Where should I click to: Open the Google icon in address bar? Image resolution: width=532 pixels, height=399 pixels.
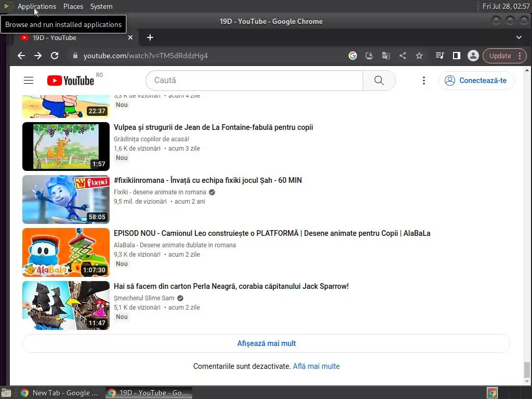pyautogui.click(x=353, y=56)
